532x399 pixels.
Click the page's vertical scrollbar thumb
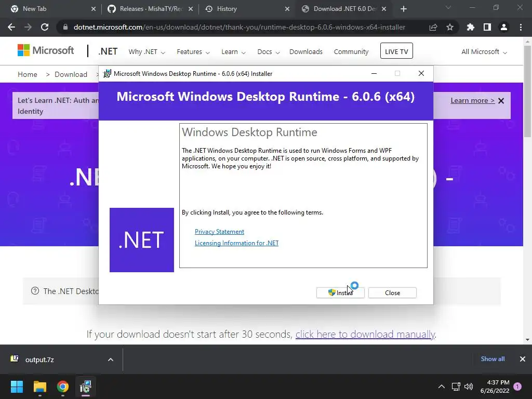point(527,91)
